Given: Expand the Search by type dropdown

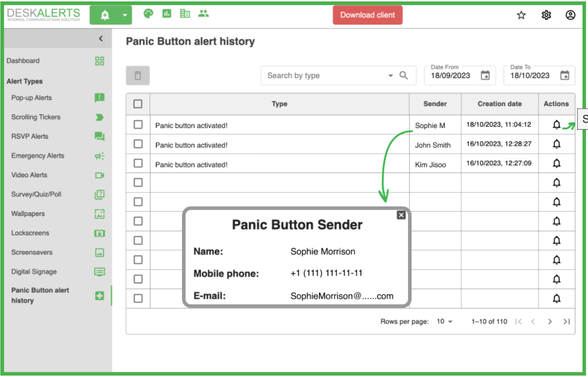Looking at the screenshot, I should [390, 75].
